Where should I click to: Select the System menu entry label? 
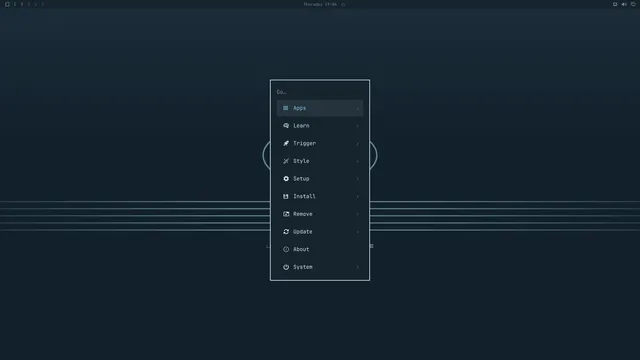(x=303, y=267)
